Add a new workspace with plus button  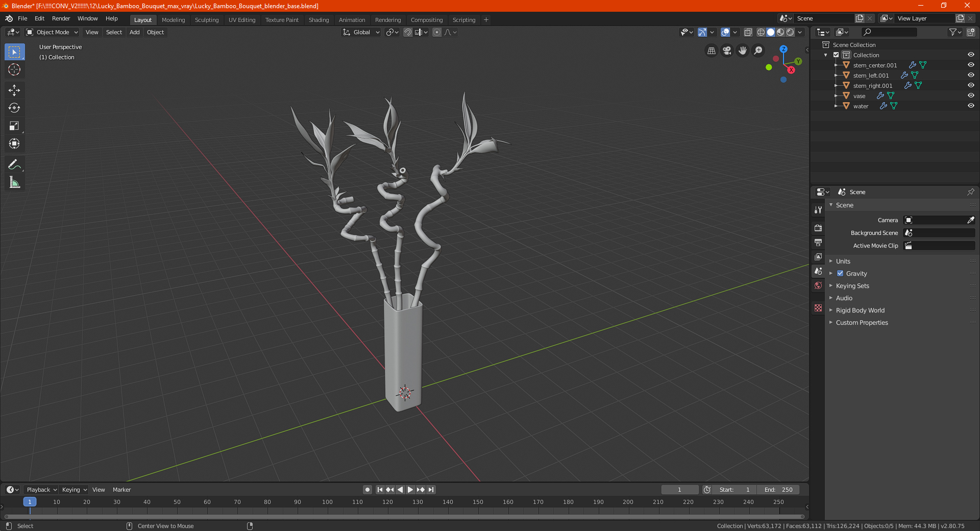(486, 20)
